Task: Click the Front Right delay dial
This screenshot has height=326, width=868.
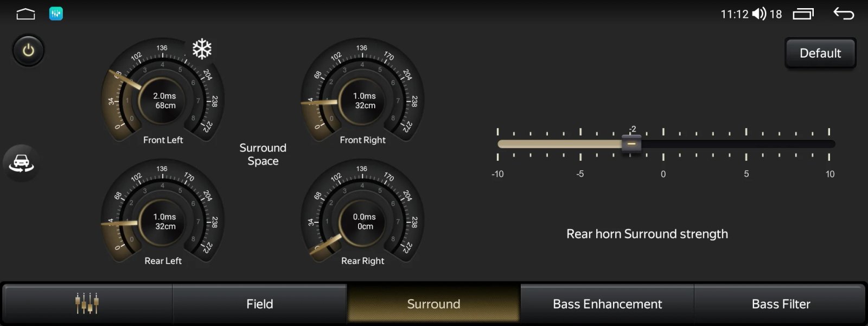Action: click(x=363, y=101)
